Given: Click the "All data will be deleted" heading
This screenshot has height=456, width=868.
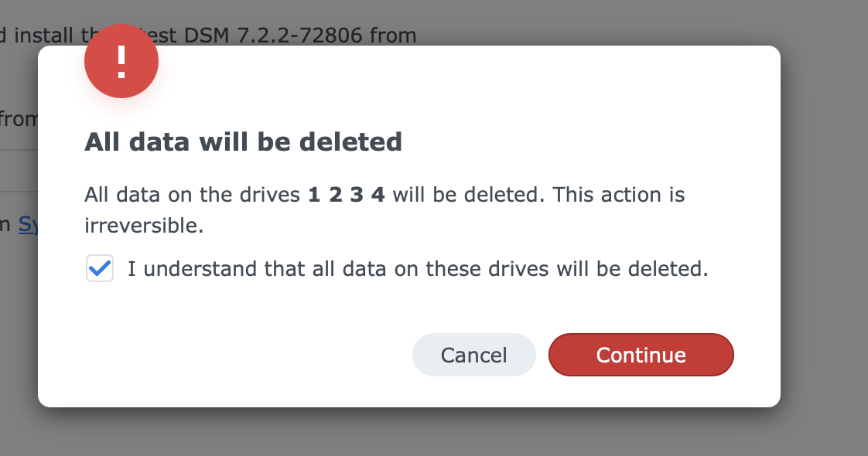Looking at the screenshot, I should tap(243, 142).
